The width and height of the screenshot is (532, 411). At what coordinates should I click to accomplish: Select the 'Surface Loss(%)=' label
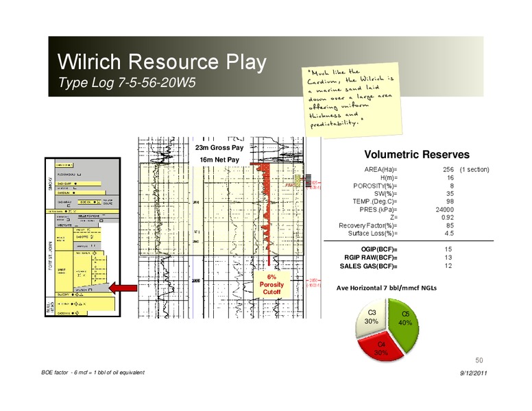coord(372,234)
